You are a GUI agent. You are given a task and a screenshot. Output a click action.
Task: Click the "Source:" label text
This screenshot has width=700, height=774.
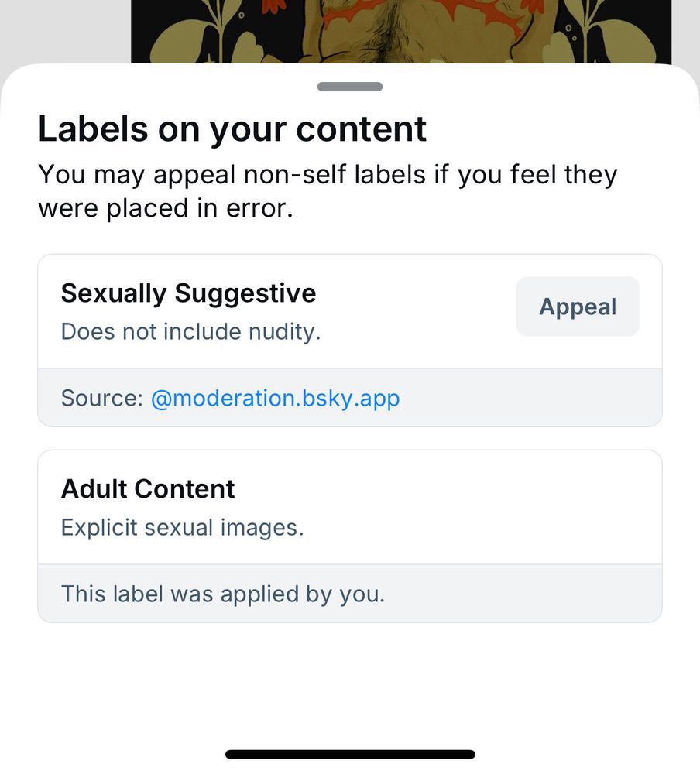(x=102, y=398)
